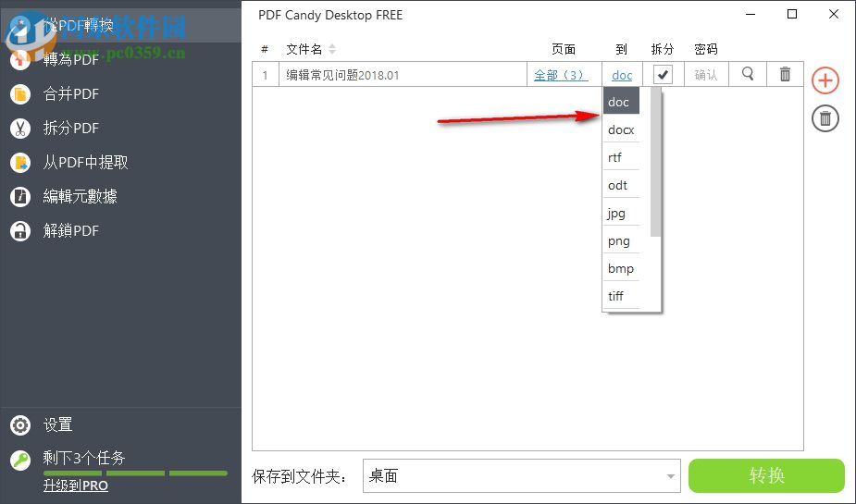Open the 合并PDF (merge PDF) sidebar section
This screenshot has height=504, width=856.
[71, 93]
